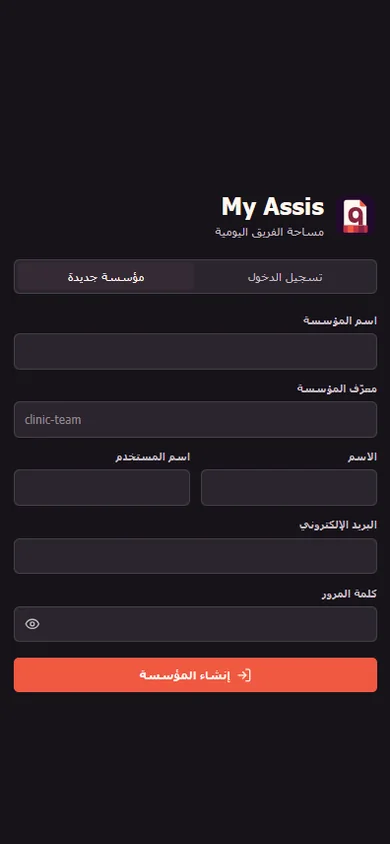Click the My Assis app logo icon

coord(355,215)
